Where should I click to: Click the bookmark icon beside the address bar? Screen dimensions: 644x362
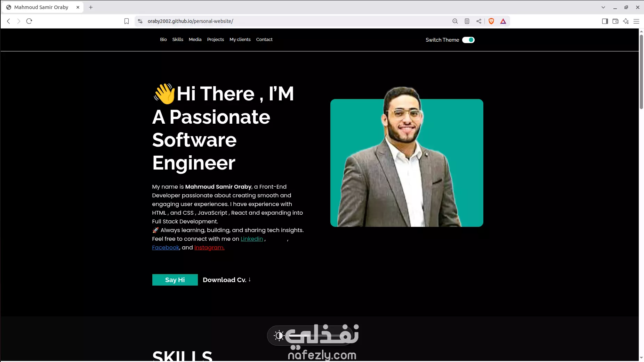click(x=127, y=21)
